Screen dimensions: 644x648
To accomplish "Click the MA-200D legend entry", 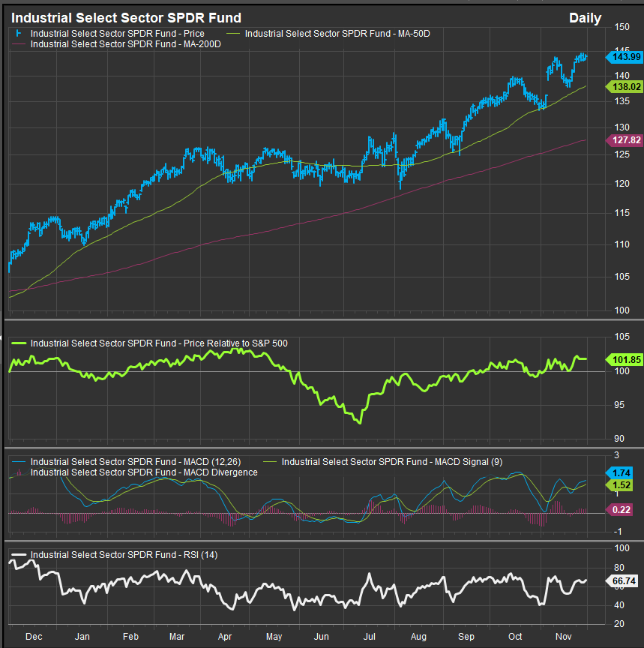I will (x=126, y=44).
